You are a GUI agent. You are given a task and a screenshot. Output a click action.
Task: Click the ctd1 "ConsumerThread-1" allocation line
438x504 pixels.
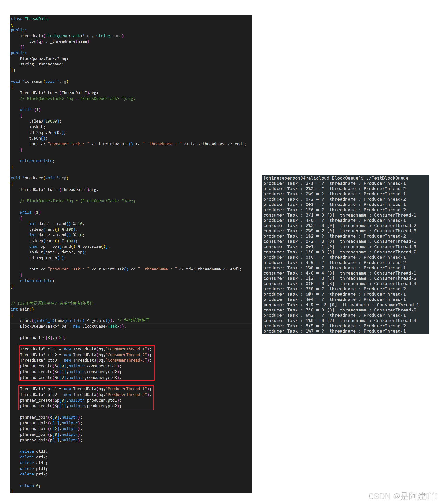click(86, 349)
